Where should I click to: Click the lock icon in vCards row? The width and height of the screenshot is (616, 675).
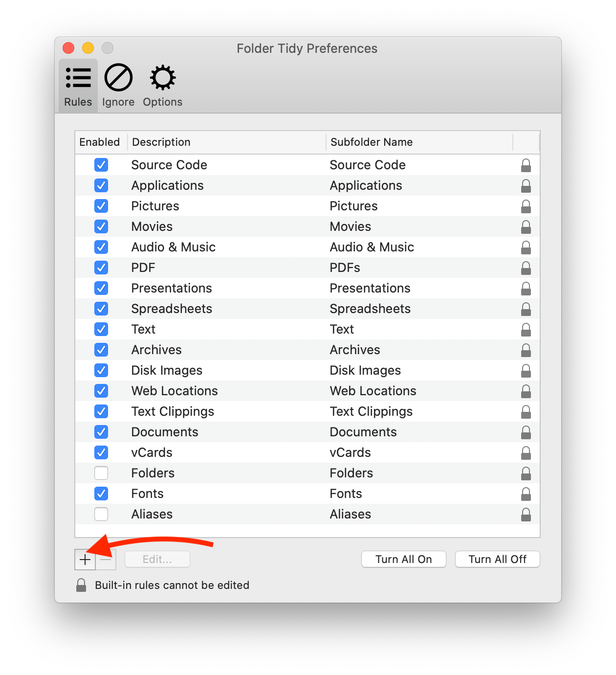[526, 453]
